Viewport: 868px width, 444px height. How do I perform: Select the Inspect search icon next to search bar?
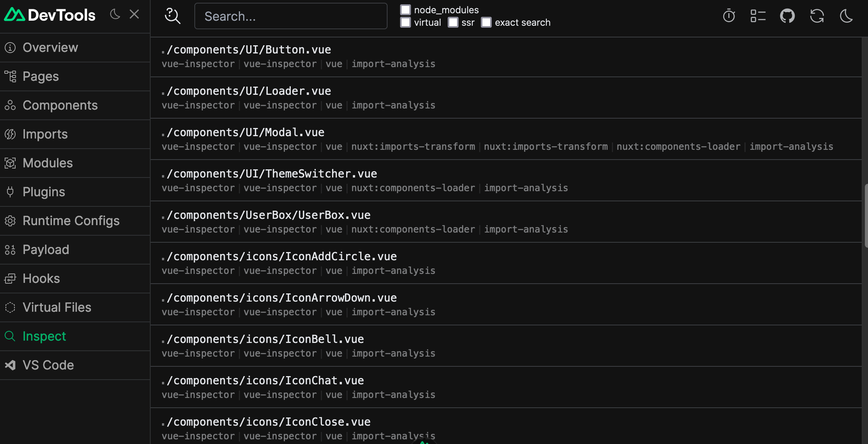click(173, 16)
